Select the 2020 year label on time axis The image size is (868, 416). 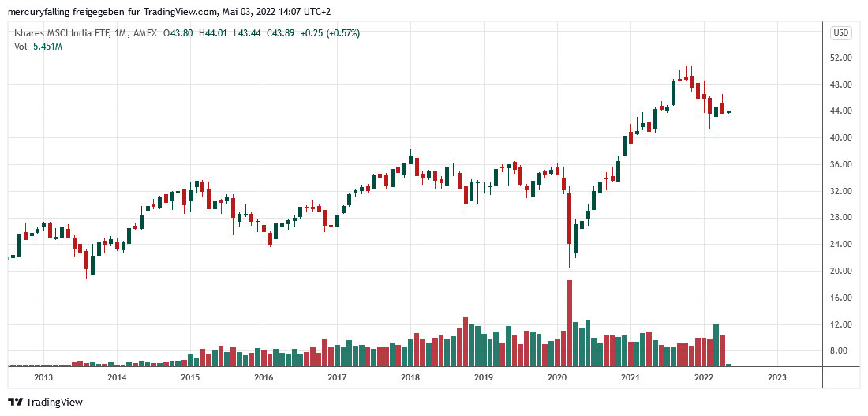pyautogui.click(x=557, y=377)
